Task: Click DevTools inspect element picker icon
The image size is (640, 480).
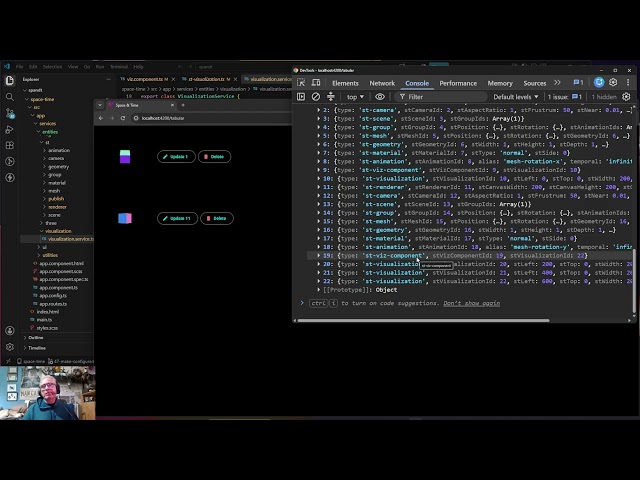Action: (301, 82)
